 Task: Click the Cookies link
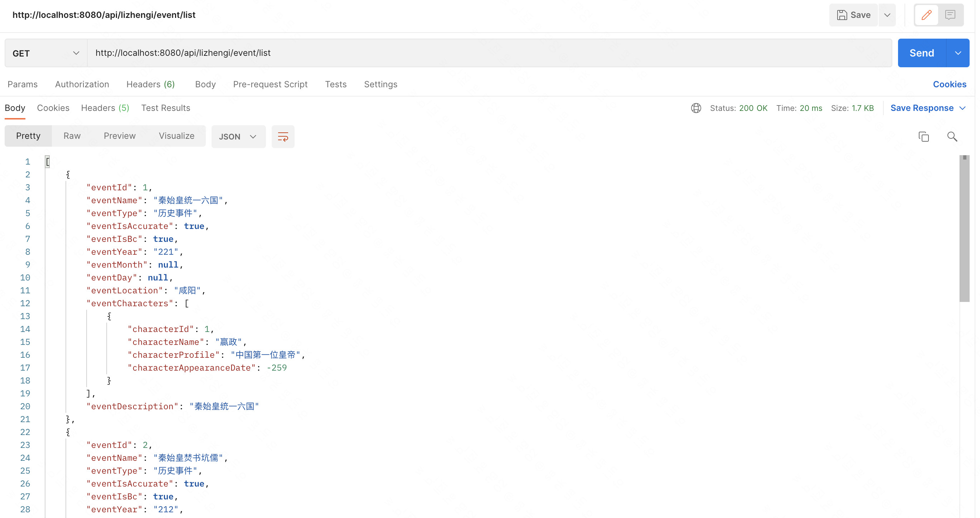(949, 84)
